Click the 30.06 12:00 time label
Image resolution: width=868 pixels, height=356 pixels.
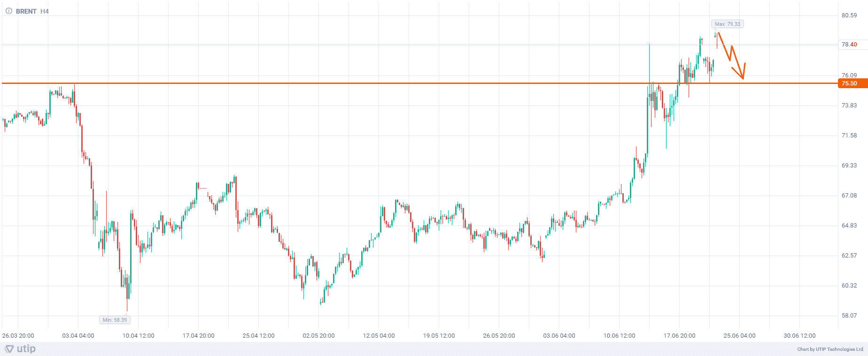pos(799,335)
